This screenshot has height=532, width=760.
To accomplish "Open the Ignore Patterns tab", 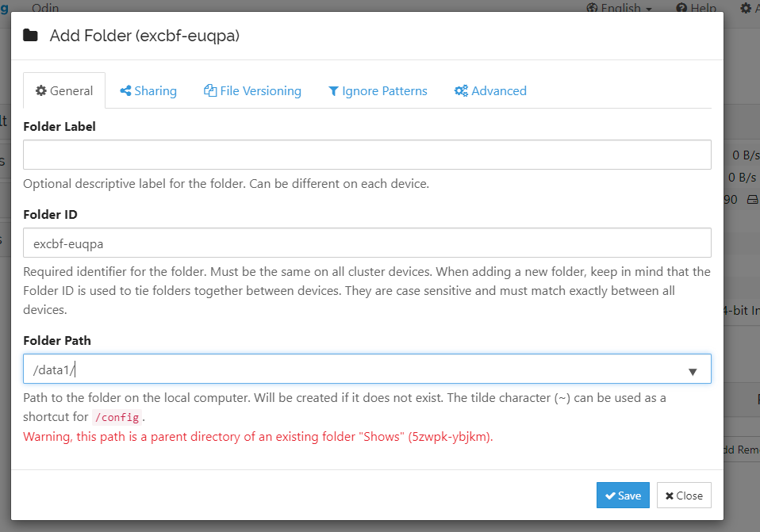I will click(x=378, y=90).
